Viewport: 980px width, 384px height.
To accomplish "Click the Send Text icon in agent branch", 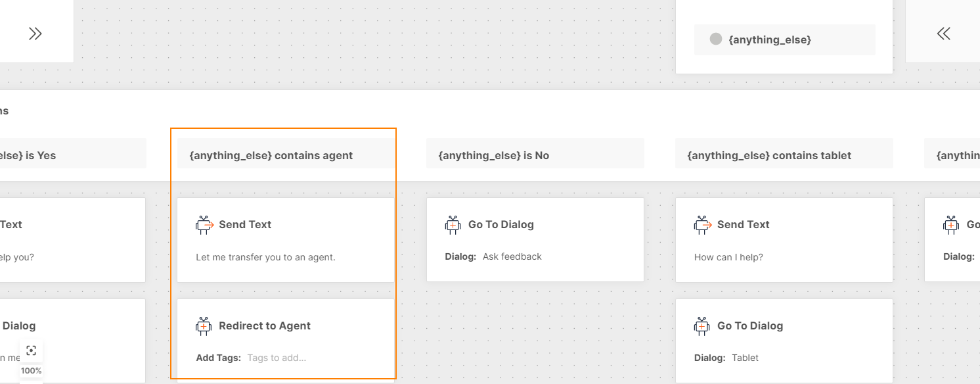I will click(x=205, y=225).
